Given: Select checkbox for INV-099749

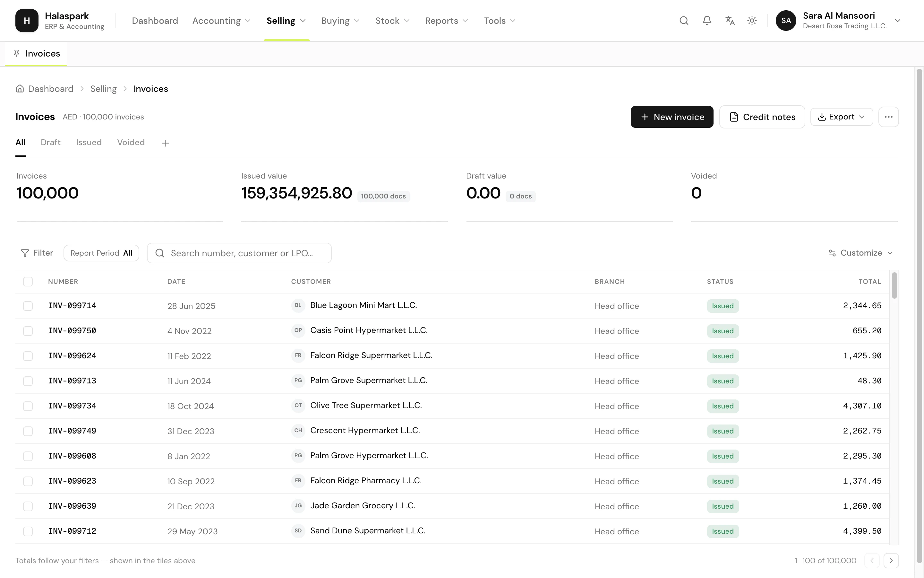Looking at the screenshot, I should pos(28,431).
